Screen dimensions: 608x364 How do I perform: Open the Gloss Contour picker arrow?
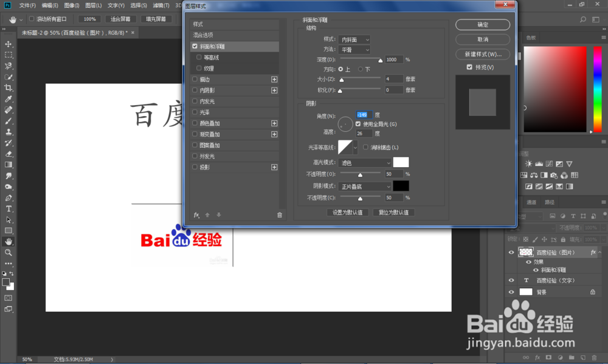(355, 147)
